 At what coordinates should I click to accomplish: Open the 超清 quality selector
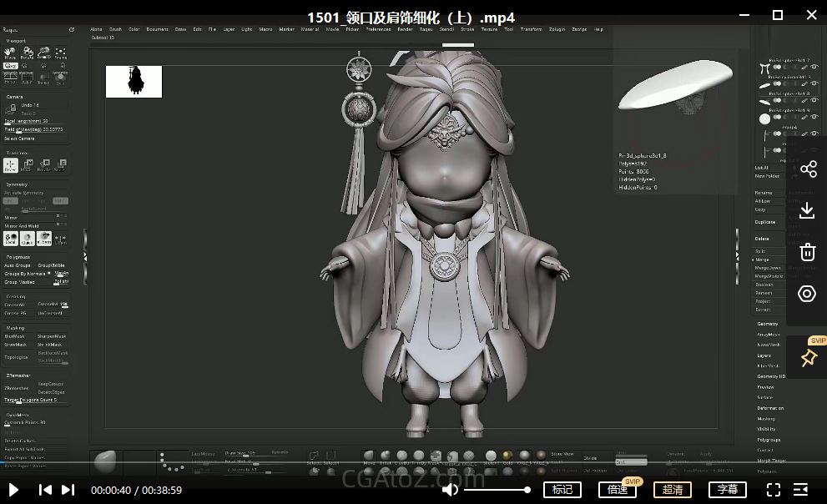(x=673, y=490)
